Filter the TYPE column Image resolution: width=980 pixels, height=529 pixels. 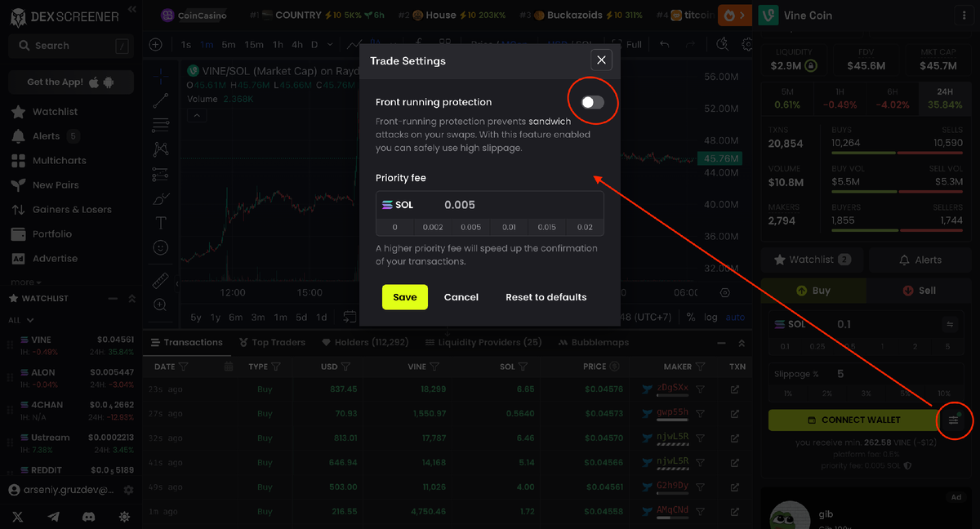pos(276,367)
